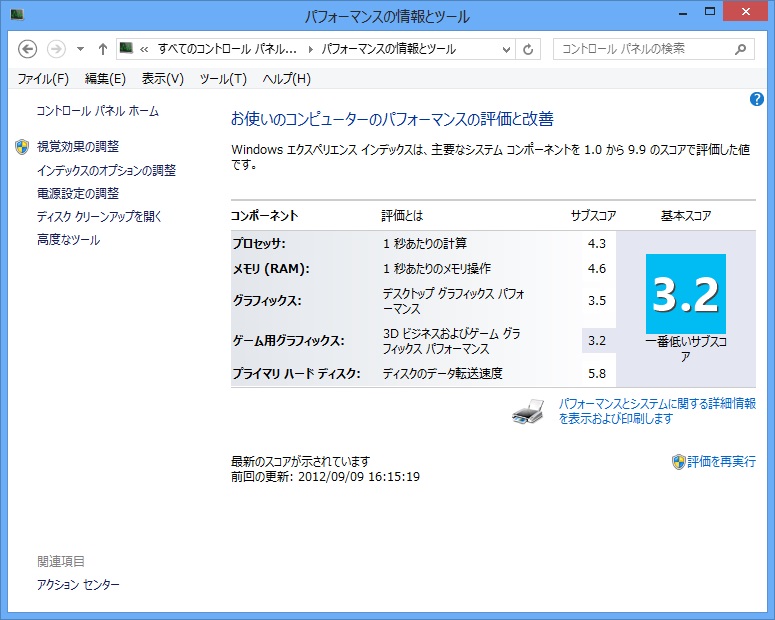Image resolution: width=775 pixels, height=620 pixels.
Task: Go up one level with the up arrow
Action: coord(102,49)
